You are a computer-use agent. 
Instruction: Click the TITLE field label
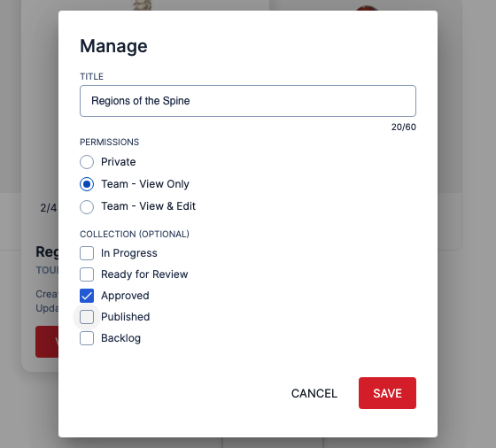(91, 76)
